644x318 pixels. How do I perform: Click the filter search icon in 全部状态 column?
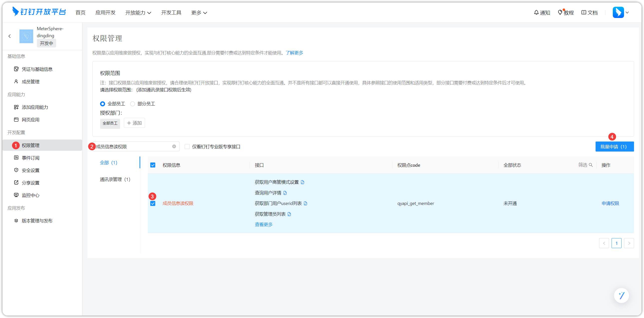point(591,165)
